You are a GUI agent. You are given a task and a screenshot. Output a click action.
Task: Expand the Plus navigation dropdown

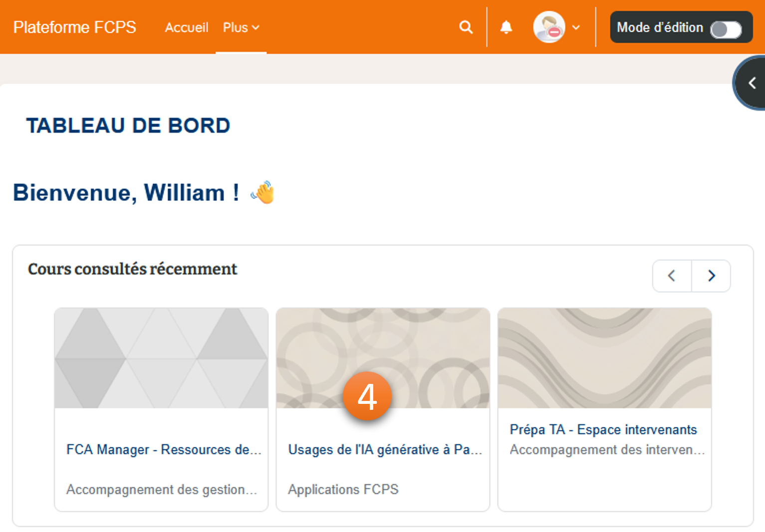pos(241,27)
